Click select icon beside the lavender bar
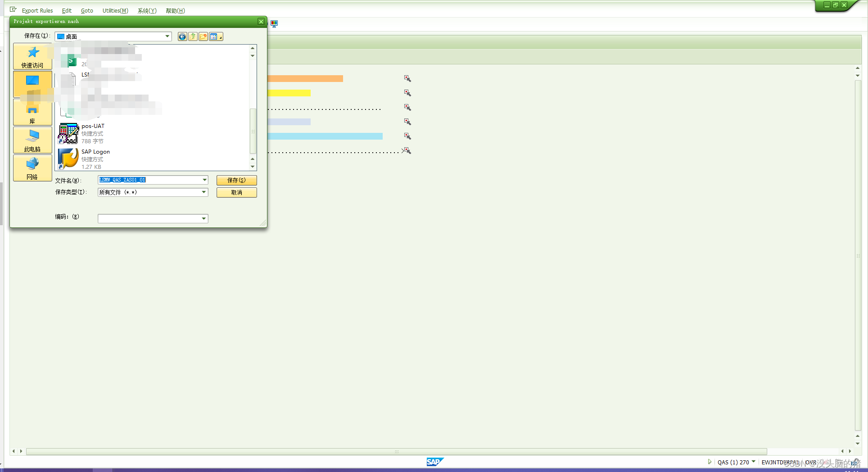The height and width of the screenshot is (472, 868). (x=407, y=122)
